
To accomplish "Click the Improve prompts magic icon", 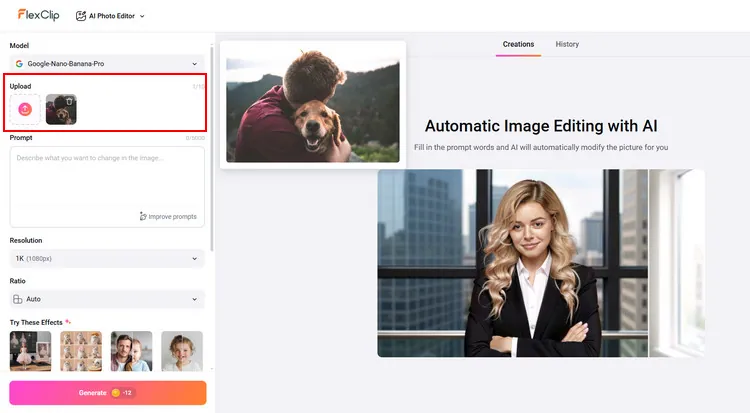I will click(144, 216).
